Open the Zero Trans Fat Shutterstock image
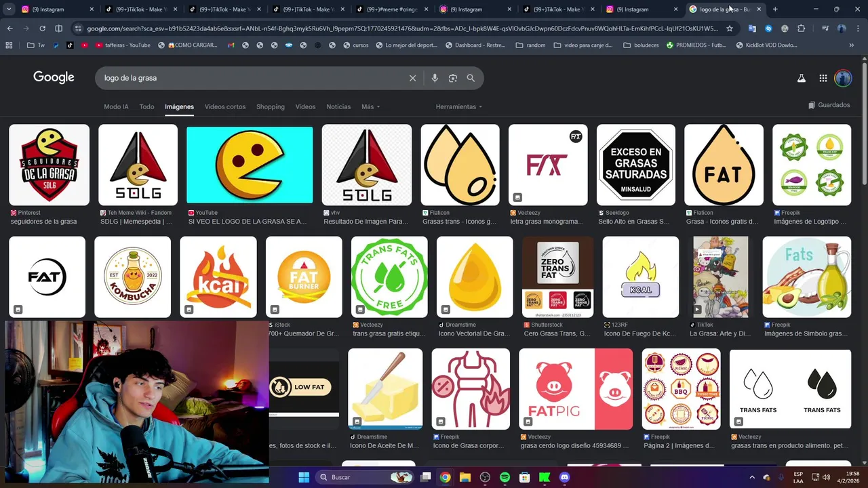Image resolution: width=868 pixels, height=488 pixels. pyautogui.click(x=557, y=277)
